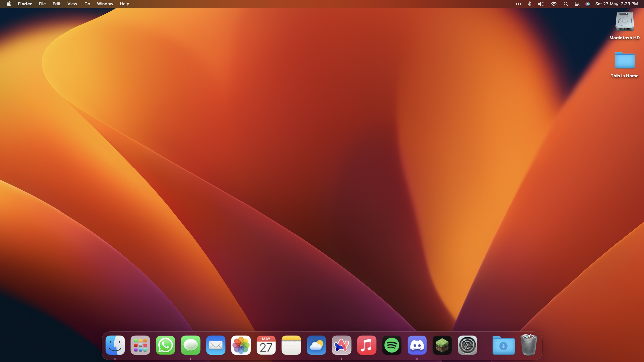This screenshot has width=644, height=362.
Task: Open Finder from the Dock
Action: pos(115,345)
